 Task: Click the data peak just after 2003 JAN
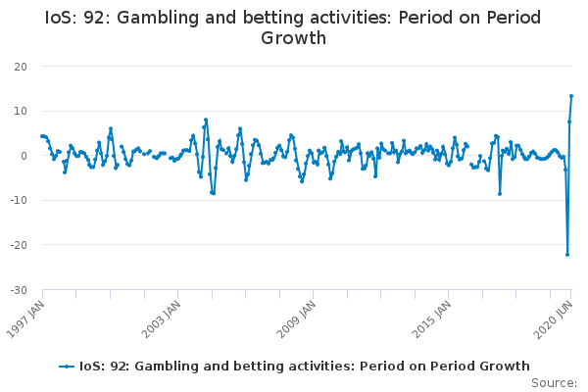coord(206,120)
